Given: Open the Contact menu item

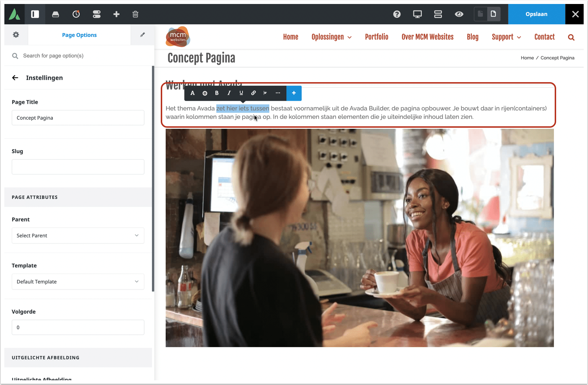Looking at the screenshot, I should tap(545, 37).
